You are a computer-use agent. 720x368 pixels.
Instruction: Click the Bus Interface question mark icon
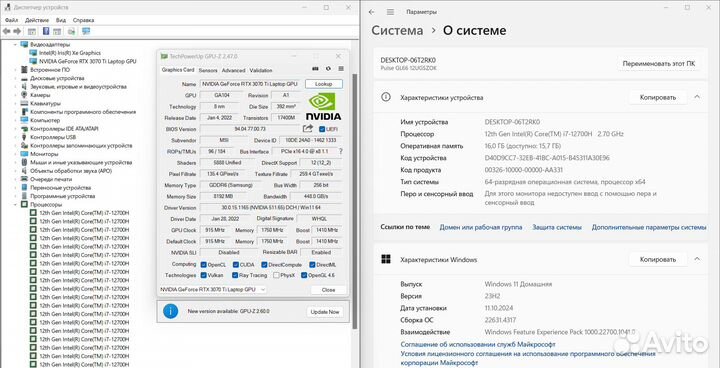point(340,151)
